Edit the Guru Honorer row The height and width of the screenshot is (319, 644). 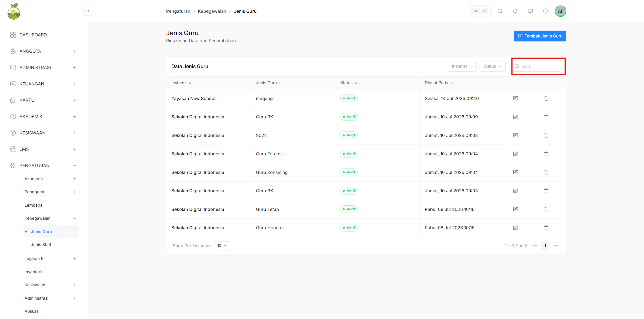516,228
